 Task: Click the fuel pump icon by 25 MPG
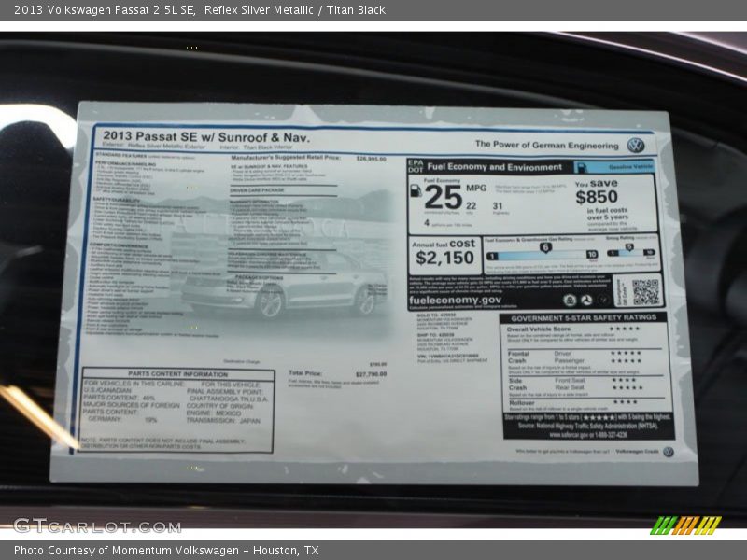416,190
